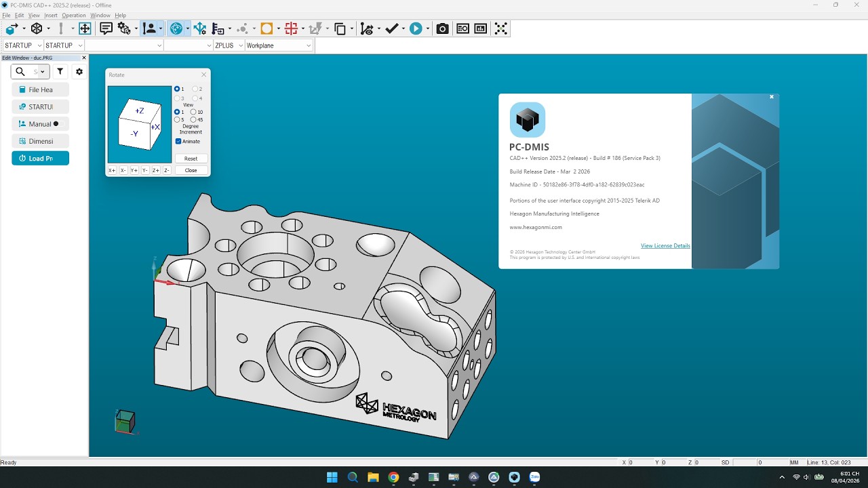Viewport: 868px width, 488px height.
Task: Select the probe stylus toolbar icon
Action: point(61,28)
